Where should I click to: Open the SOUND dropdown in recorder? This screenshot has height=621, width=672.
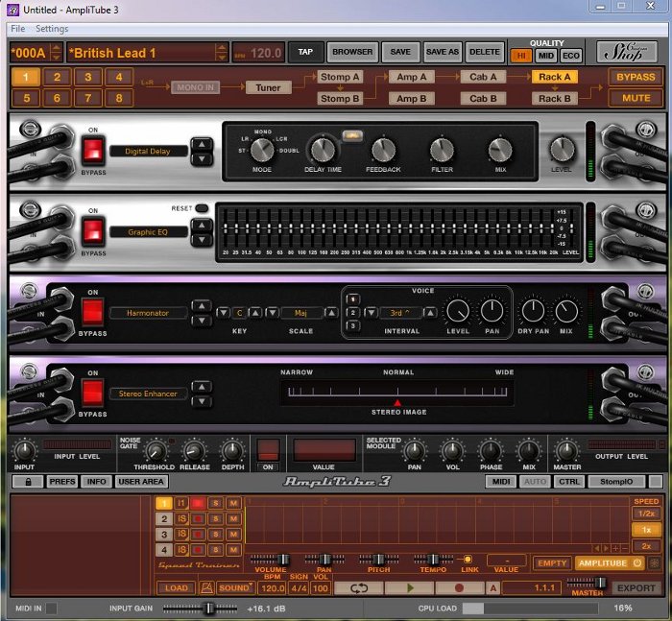click(235, 587)
